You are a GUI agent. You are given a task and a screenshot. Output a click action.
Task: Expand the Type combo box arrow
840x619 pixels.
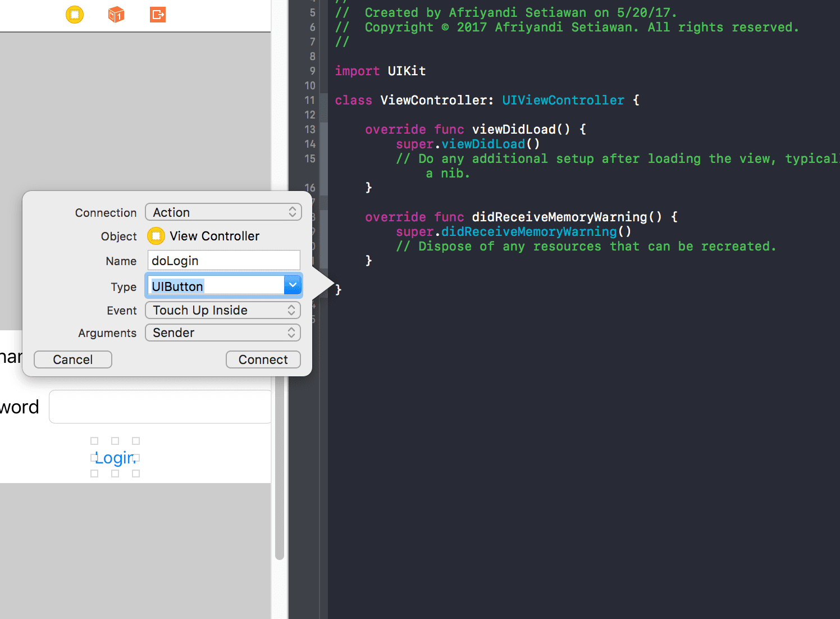(293, 285)
